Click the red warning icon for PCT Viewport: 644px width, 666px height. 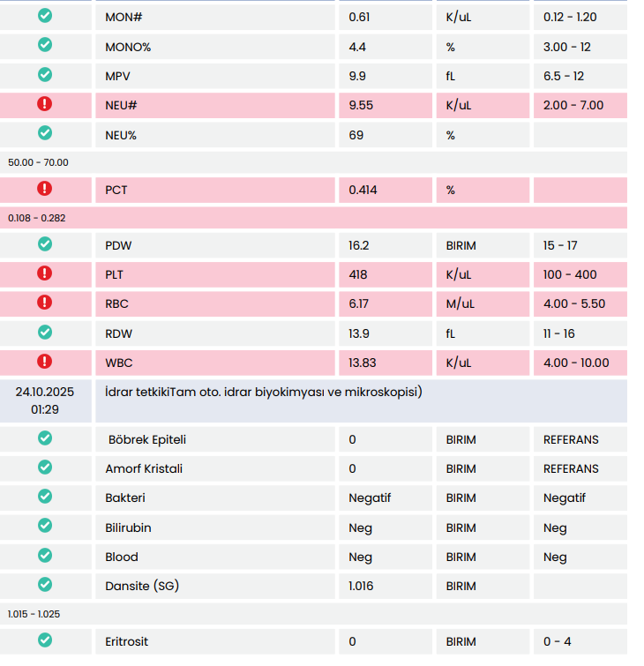click(x=45, y=189)
